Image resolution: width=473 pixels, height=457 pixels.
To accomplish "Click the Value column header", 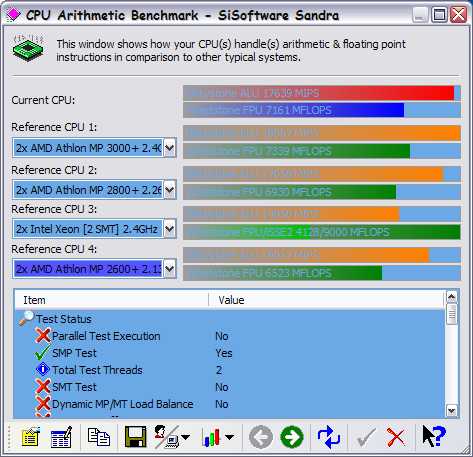I will [327, 300].
